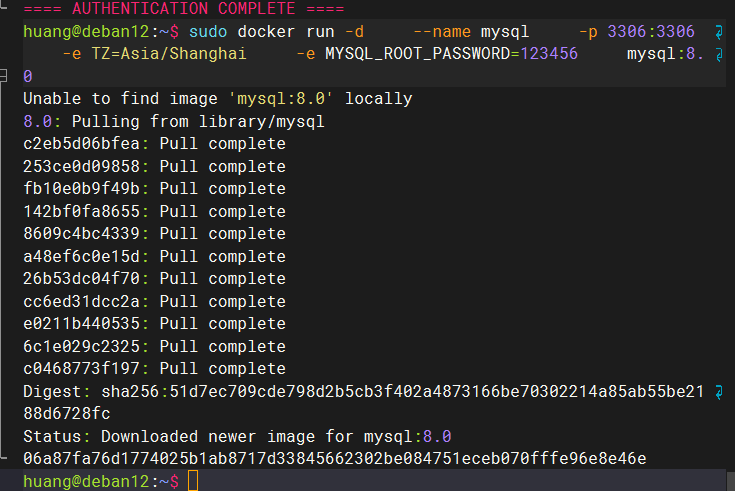Image resolution: width=735 pixels, height=491 pixels.
Task: Click the Status: Downloaded newer image line
Action: 237,437
